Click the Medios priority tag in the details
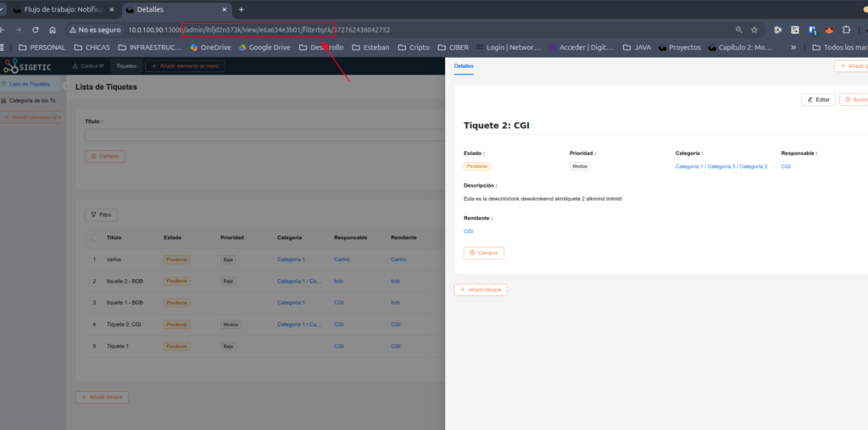The height and width of the screenshot is (430, 868). tap(580, 166)
